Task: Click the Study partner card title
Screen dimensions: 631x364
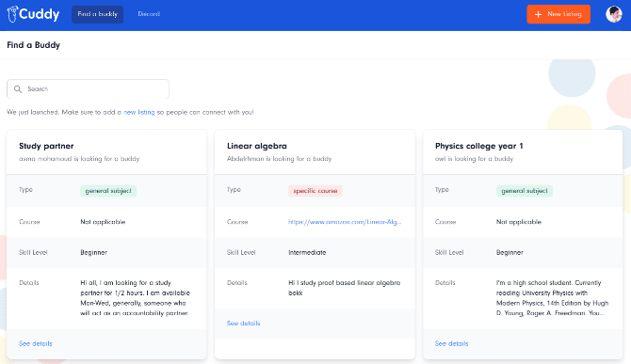Action: tap(46, 146)
